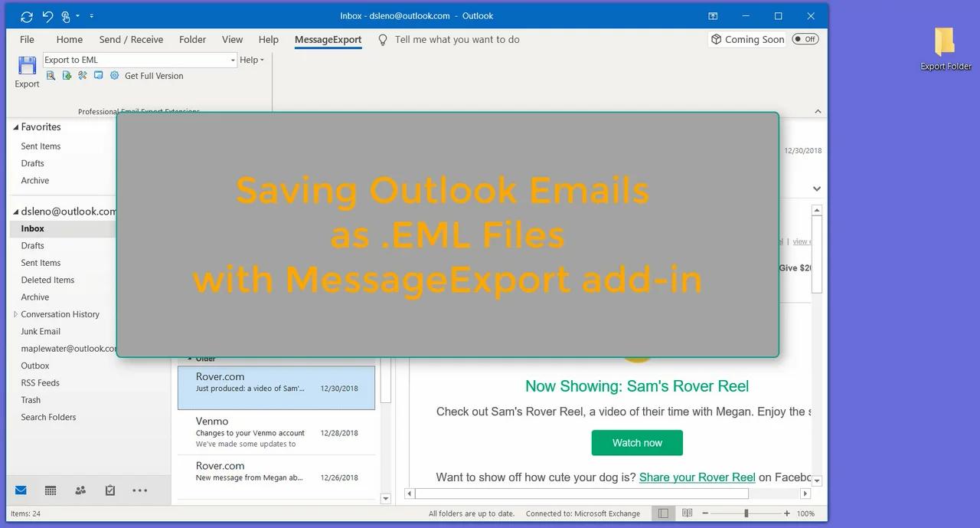
Task: Click the reading pane scroll down arrow
Action: coord(817,480)
